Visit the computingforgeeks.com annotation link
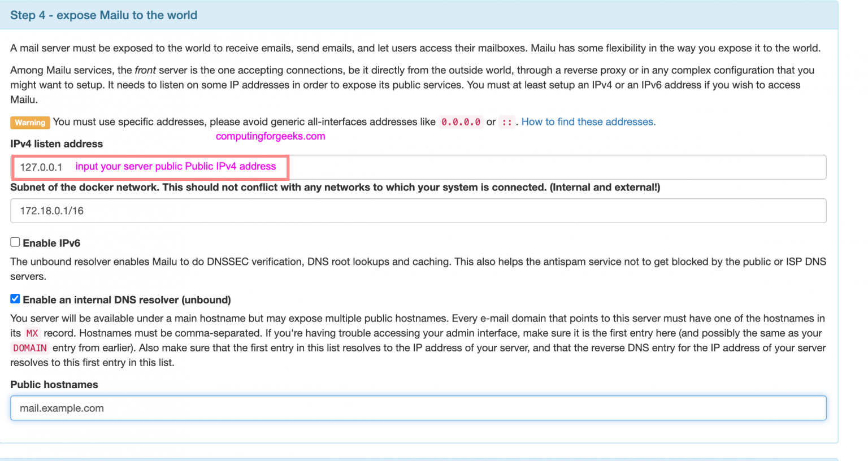Viewport: 868px width, 461px height. pyautogui.click(x=270, y=136)
